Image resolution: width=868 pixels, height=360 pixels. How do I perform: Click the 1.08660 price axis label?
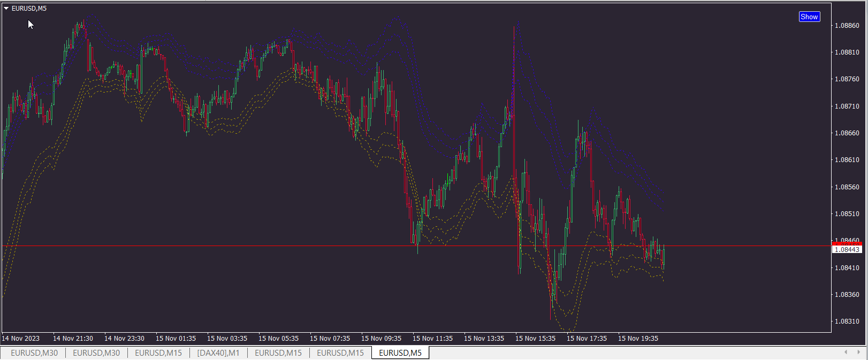click(x=847, y=133)
